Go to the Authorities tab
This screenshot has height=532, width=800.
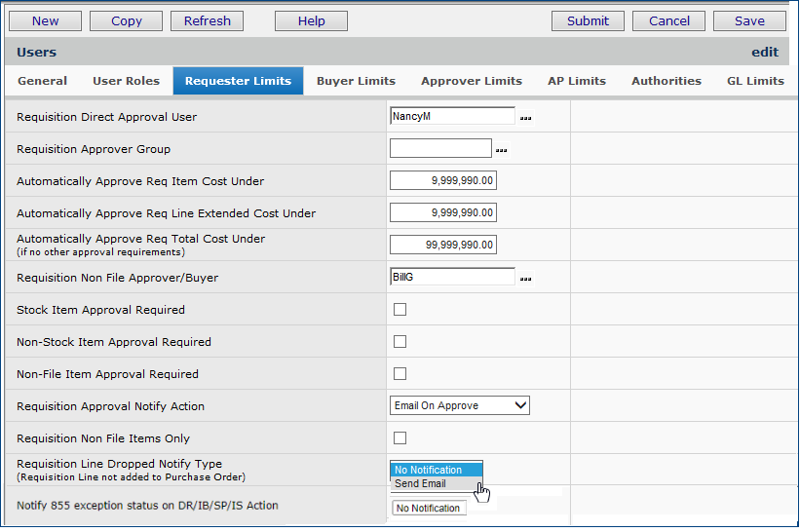[666, 81]
